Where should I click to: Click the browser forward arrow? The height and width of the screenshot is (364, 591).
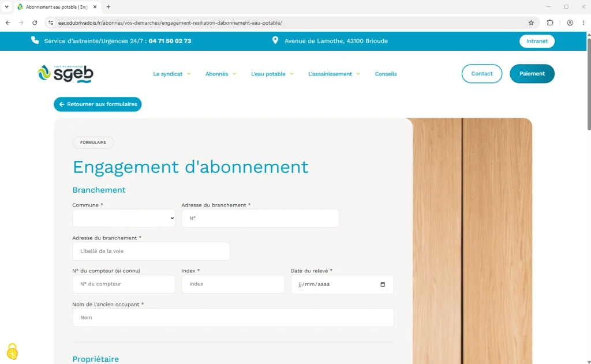[21, 23]
